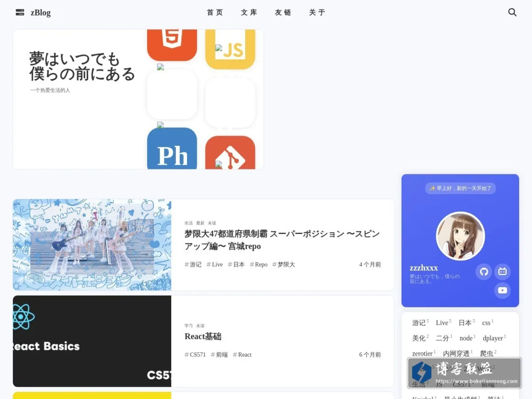Open the React Basics cover image

(x=92, y=341)
